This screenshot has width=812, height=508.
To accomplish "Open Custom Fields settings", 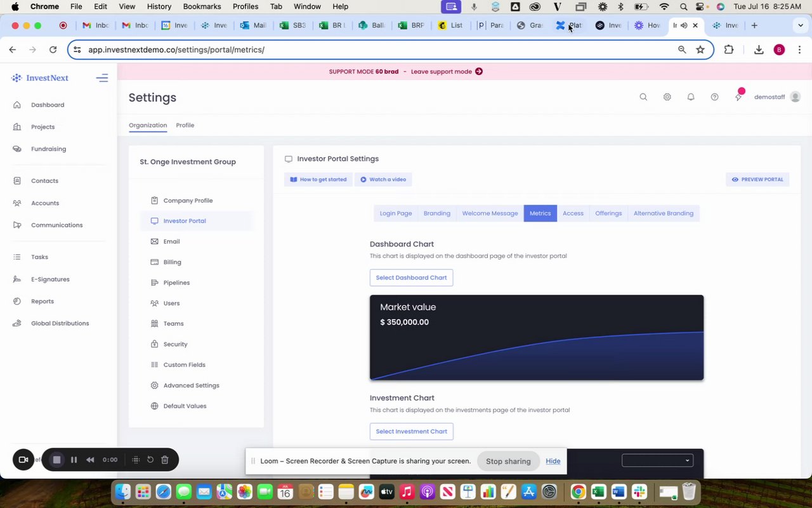I will click(x=184, y=365).
